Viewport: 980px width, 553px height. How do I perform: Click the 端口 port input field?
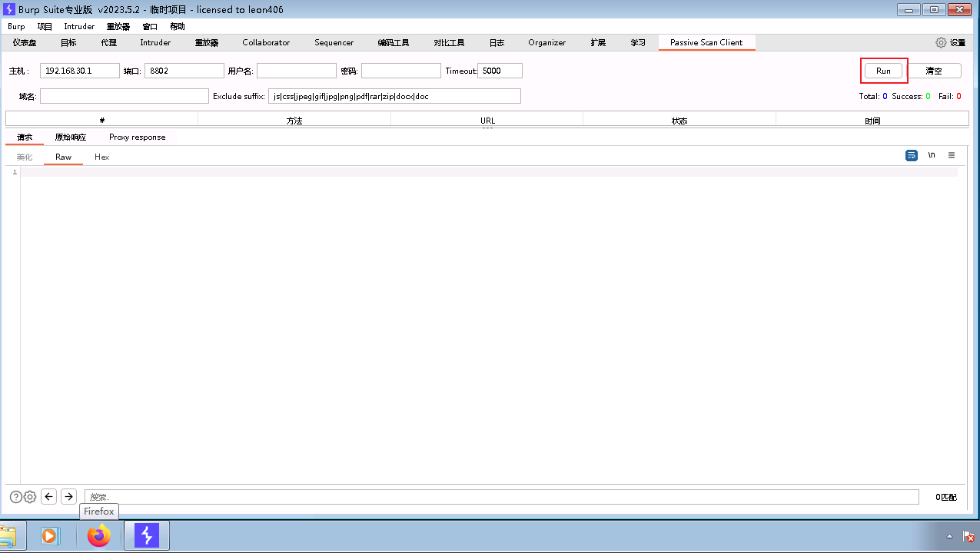click(184, 71)
